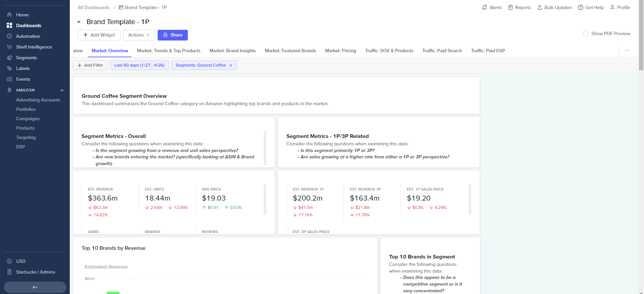The image size is (644, 294).
Task: Click the Amazon logo icon
Action: pyautogui.click(x=9, y=90)
